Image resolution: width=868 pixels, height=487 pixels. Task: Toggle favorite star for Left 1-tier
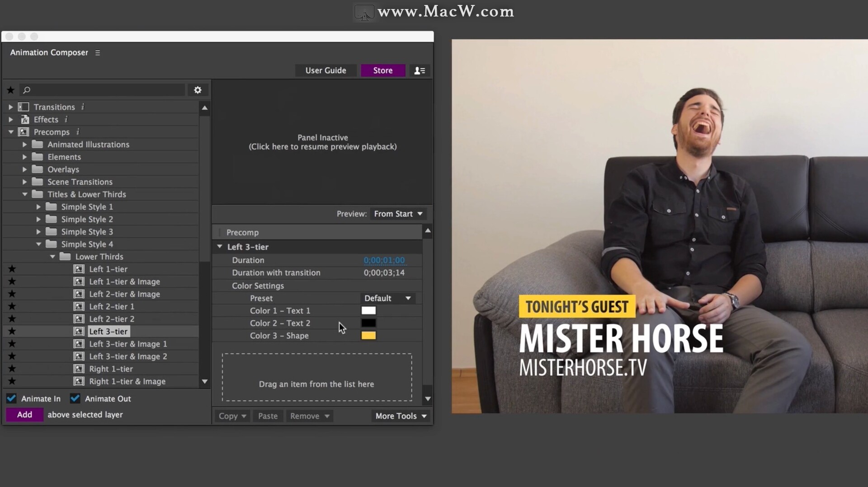12,269
